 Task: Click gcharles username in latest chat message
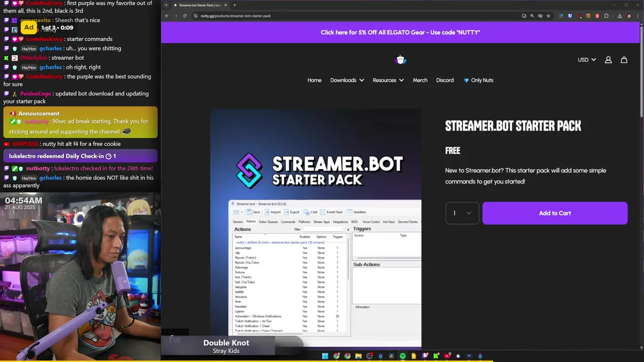pyautogui.click(x=50, y=178)
